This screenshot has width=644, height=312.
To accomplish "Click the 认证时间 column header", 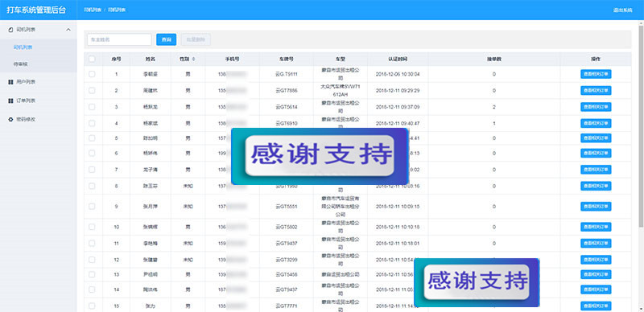I will (x=398, y=60).
